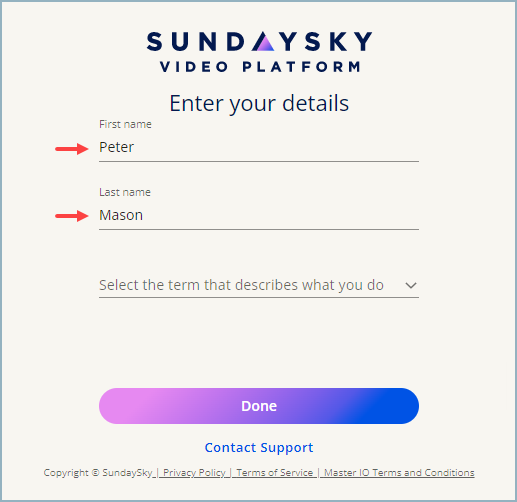Click the Enter your details heading

259,103
